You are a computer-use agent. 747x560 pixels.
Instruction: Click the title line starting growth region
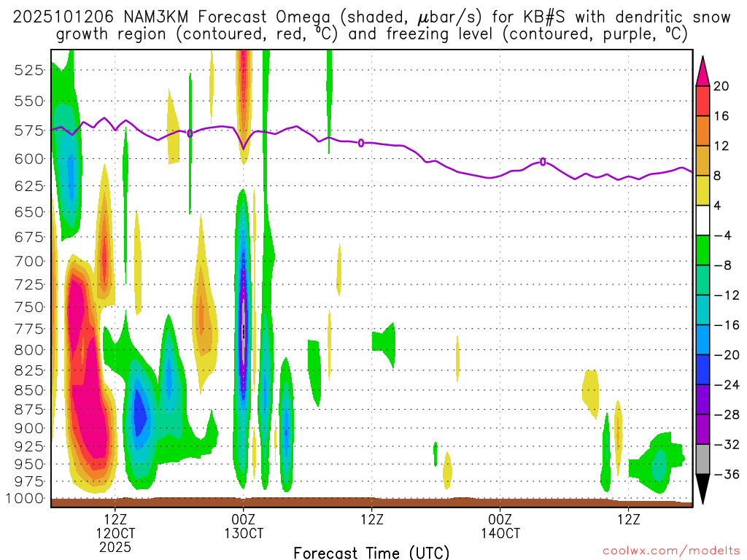point(371,34)
